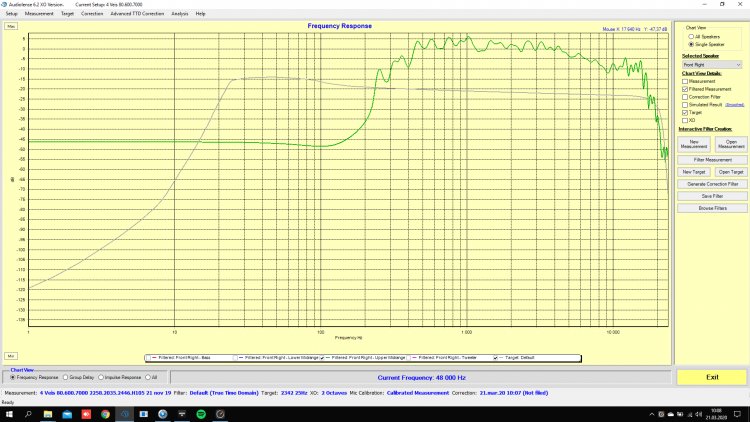The width and height of the screenshot is (750, 422).
Task: Select Impulse Response chart view
Action: tap(101, 378)
